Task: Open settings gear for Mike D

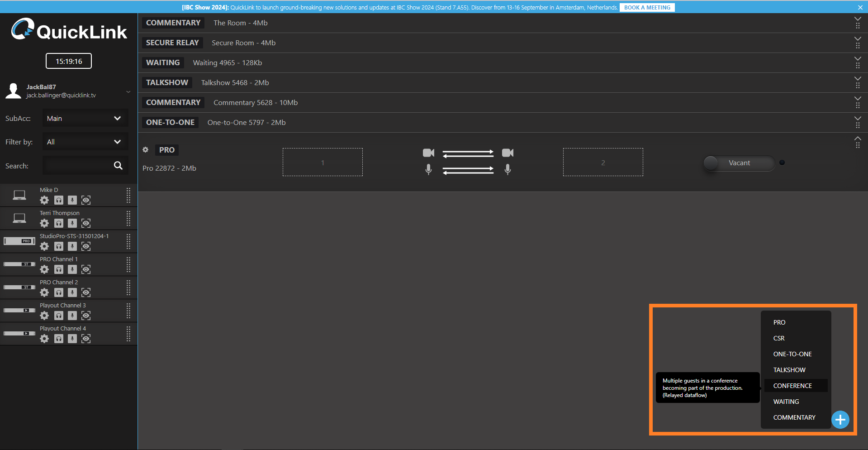Action: [44, 200]
